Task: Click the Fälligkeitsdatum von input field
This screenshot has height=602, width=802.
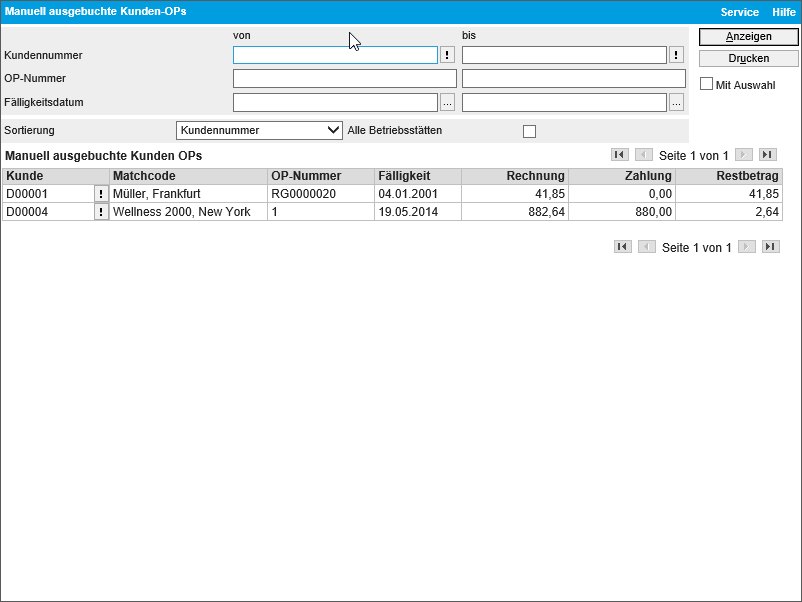Action: tap(336, 103)
